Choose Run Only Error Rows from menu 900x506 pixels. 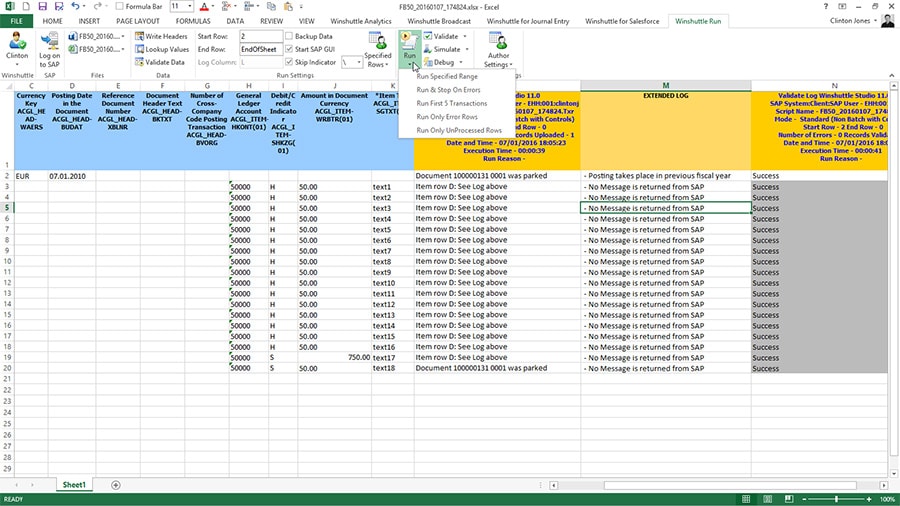pyautogui.click(x=447, y=117)
